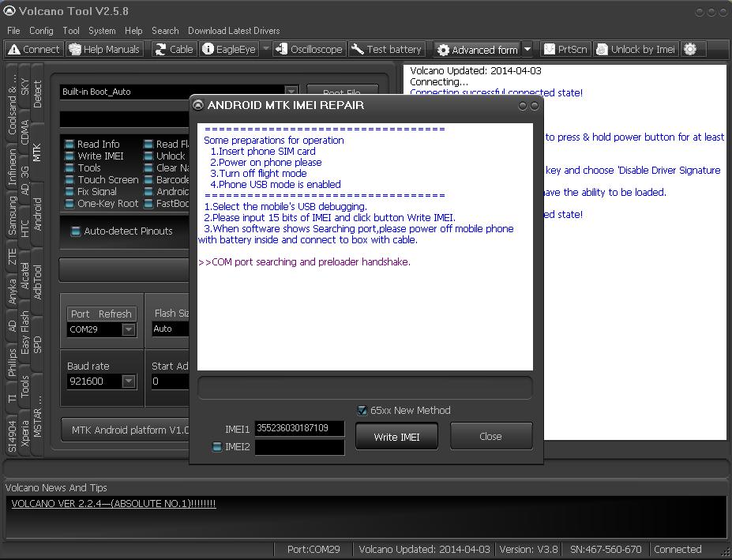This screenshot has width=732, height=560.
Task: Click the IMEI Repair dialog logo icon
Action: tap(198, 105)
